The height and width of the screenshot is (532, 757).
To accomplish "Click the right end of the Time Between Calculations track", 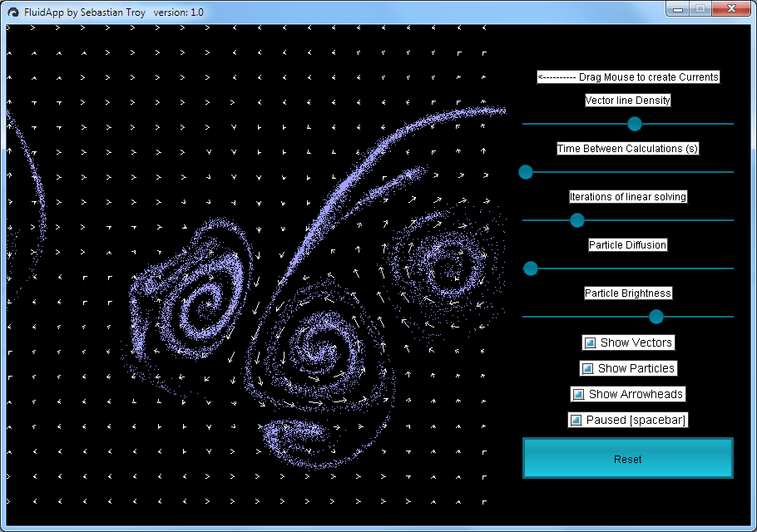I will 731,172.
